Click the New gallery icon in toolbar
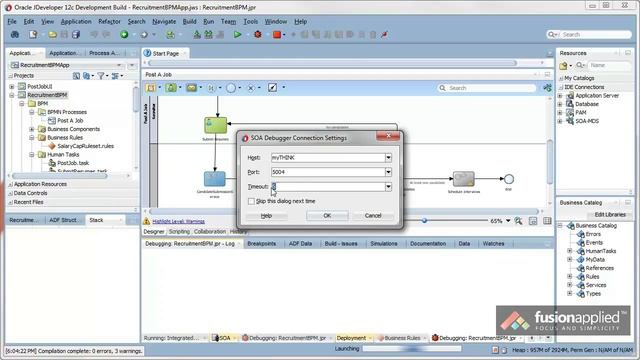Image resolution: width=640 pixels, height=360 pixels. [33, 35]
